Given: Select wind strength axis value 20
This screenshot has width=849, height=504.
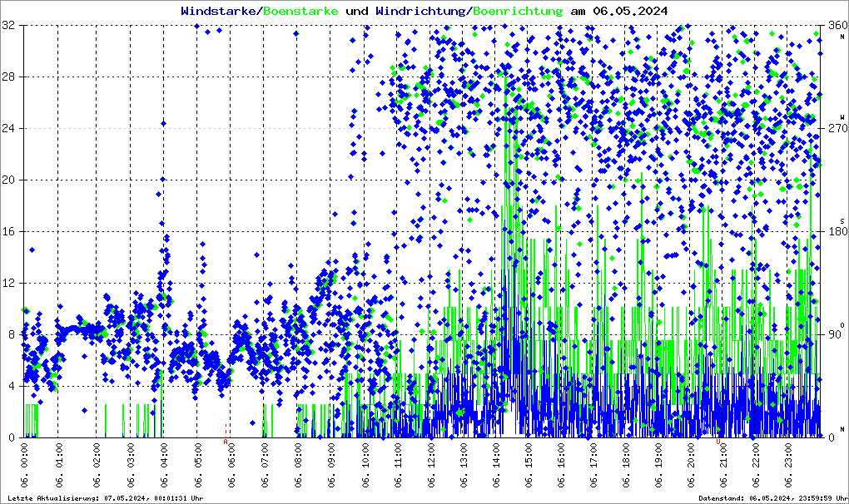Looking at the screenshot, I should point(8,180).
